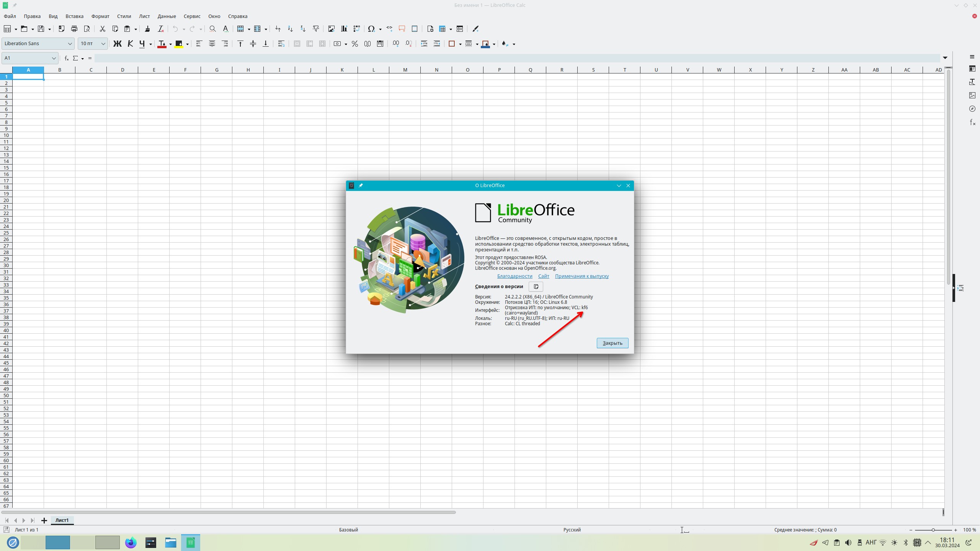Open the font size 10 пт dropdown
The image size is (980, 551).
[103, 44]
